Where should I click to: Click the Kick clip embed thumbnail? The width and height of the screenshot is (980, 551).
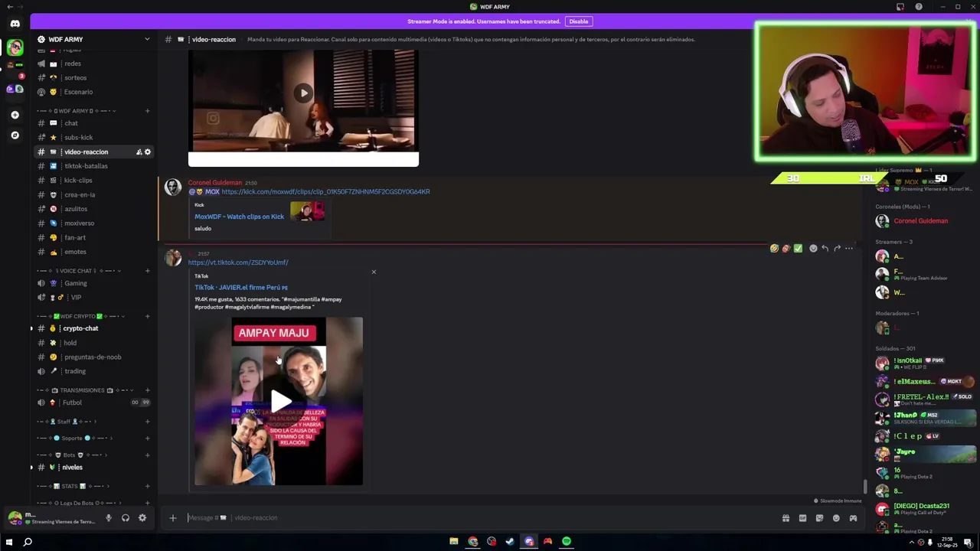click(307, 212)
